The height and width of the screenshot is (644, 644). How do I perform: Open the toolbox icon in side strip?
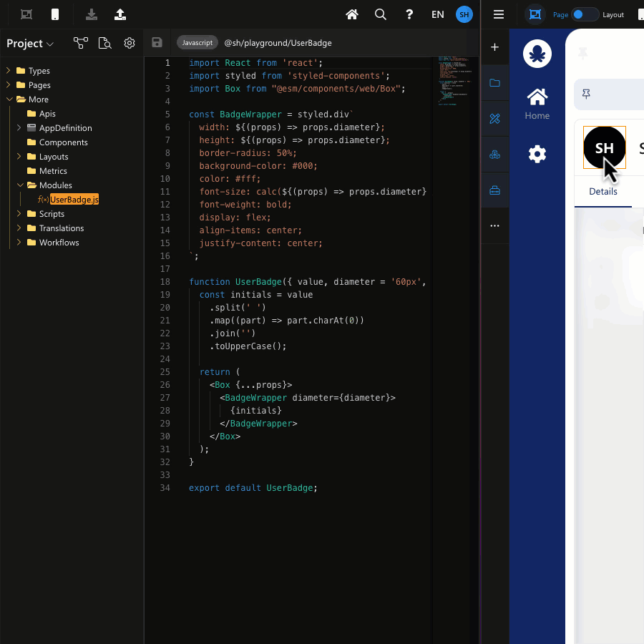494,190
